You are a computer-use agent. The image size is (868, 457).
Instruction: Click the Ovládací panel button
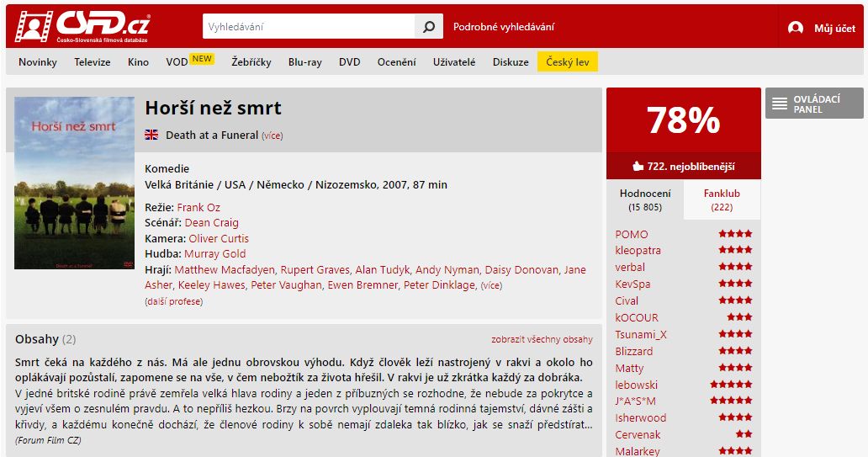pos(814,103)
